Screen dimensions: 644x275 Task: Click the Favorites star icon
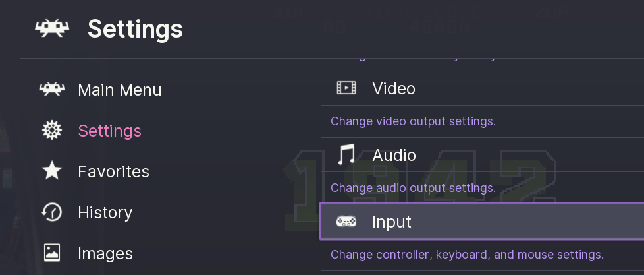[x=51, y=171]
